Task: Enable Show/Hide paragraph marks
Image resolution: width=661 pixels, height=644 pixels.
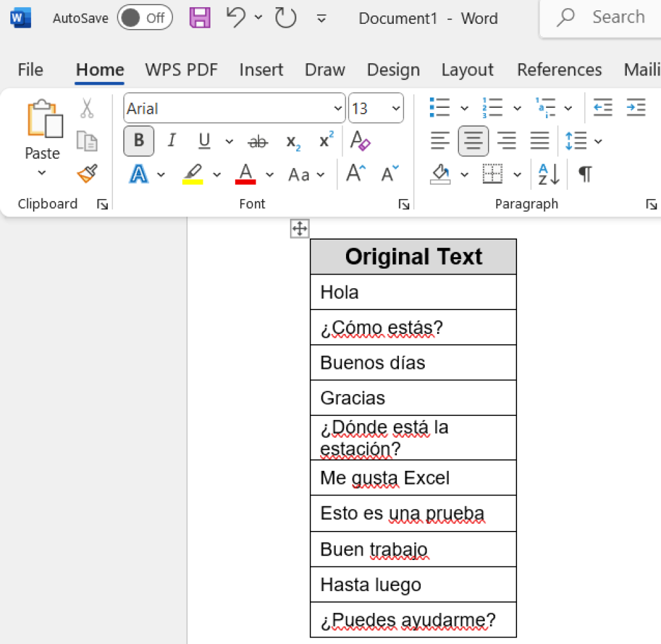Action: coord(584,174)
